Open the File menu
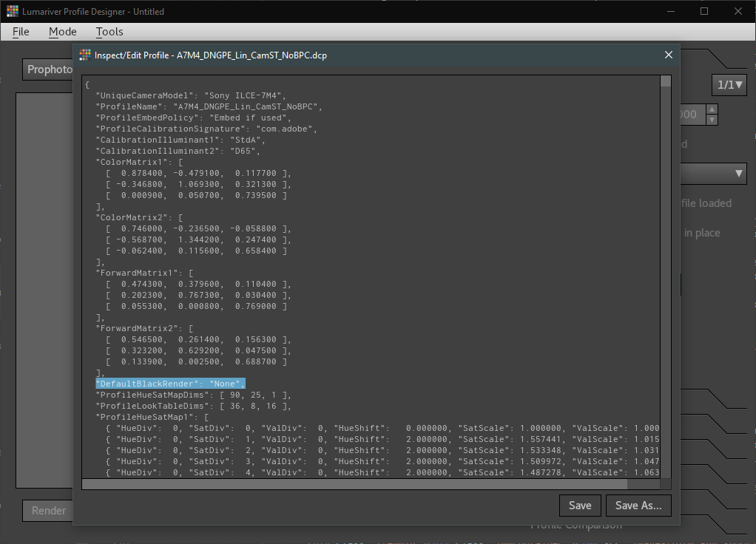 (21, 32)
